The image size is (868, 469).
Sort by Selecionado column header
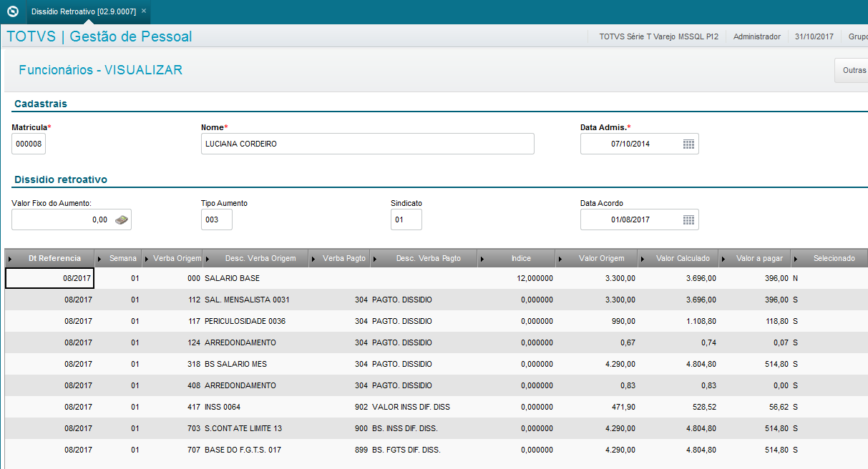(x=830, y=258)
